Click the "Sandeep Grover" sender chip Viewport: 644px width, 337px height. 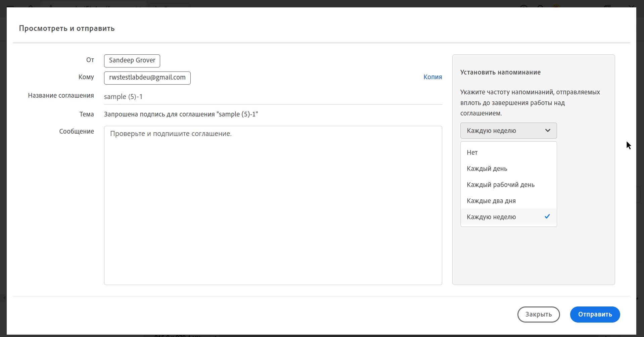(x=132, y=61)
